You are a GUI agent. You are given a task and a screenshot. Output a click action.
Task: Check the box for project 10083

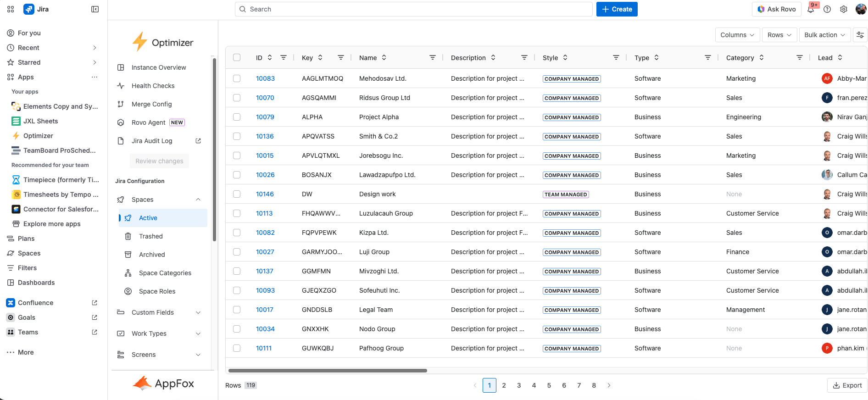pos(237,78)
